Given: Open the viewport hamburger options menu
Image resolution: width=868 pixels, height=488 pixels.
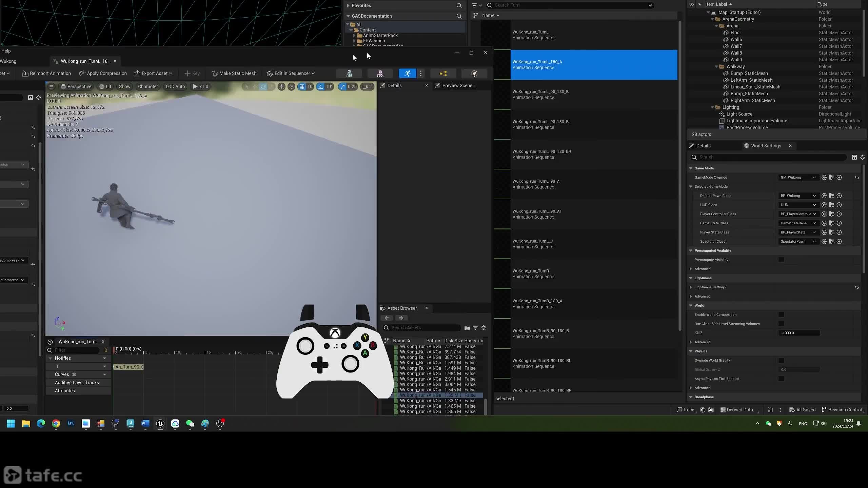Looking at the screenshot, I should [x=51, y=86].
